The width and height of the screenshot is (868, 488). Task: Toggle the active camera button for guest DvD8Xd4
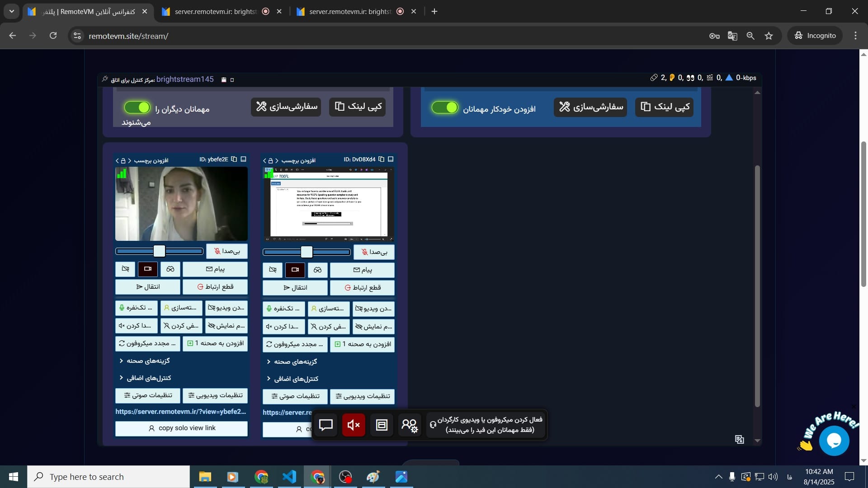(295, 270)
